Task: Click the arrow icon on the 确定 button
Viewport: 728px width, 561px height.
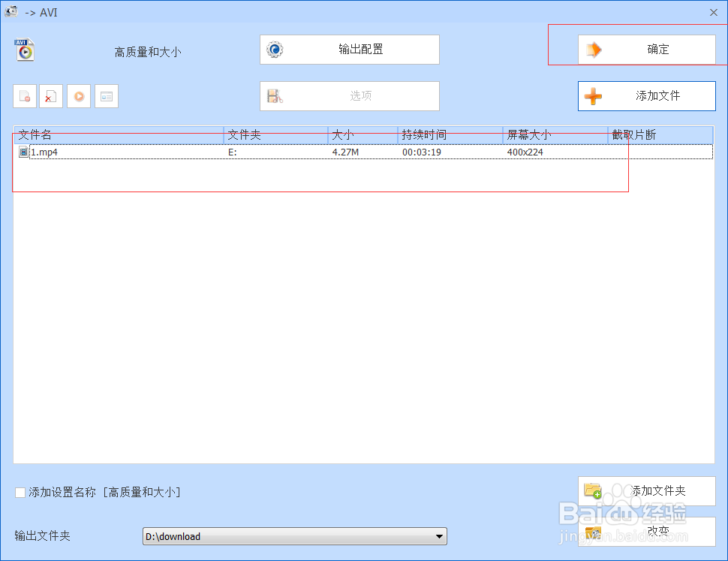Action: click(x=595, y=50)
